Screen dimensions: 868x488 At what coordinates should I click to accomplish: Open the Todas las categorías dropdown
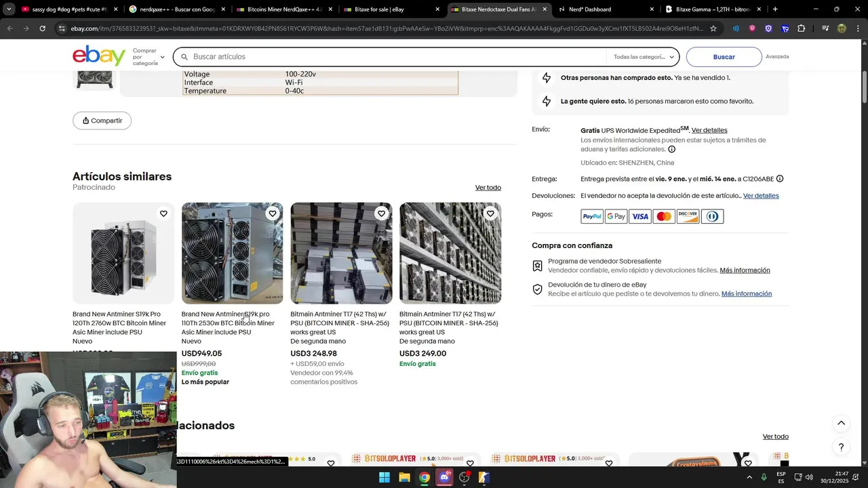(x=643, y=57)
